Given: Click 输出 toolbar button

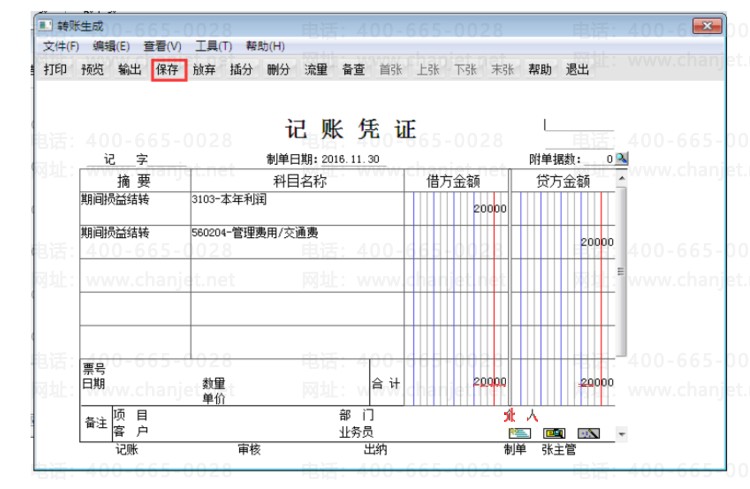Looking at the screenshot, I should [x=130, y=70].
